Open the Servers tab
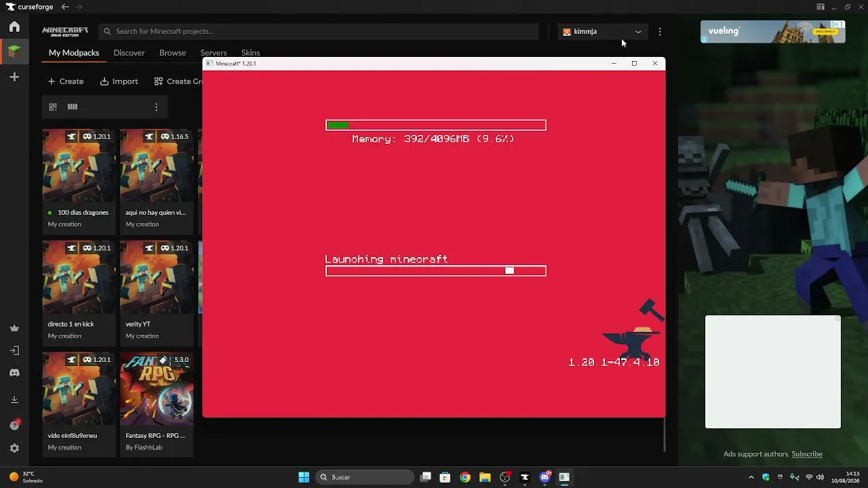868x488 pixels. (x=214, y=53)
